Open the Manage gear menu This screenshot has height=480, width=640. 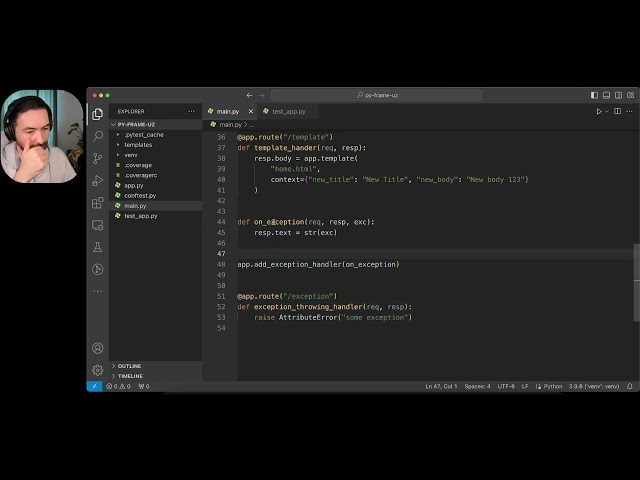click(98, 370)
